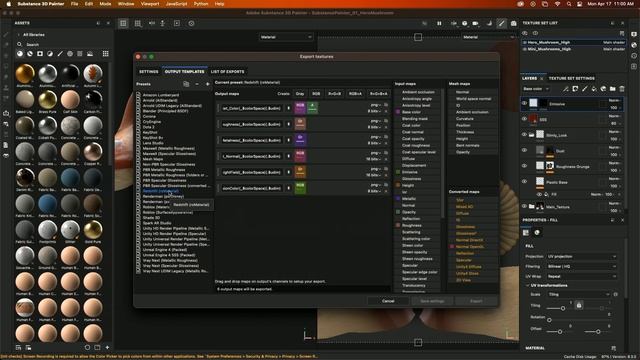640x360 pixels.
Task: Click the fill projection icon in Properties panel
Action: pos(526,233)
